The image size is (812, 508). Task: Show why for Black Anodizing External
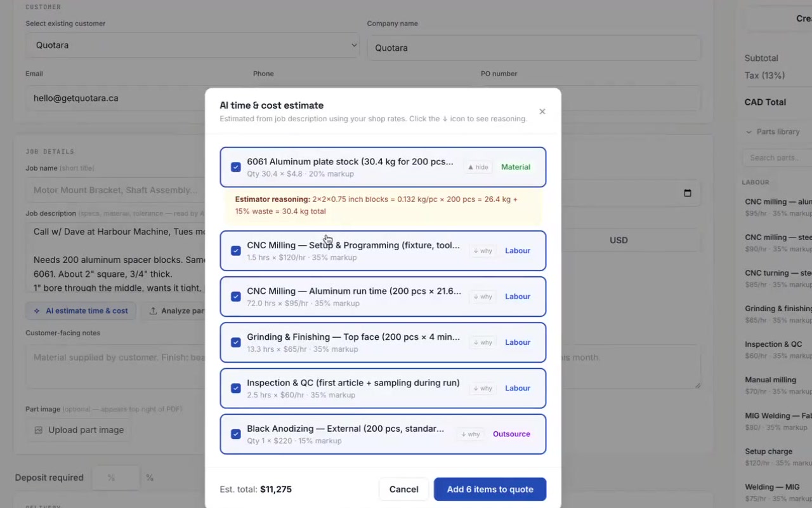(471, 434)
